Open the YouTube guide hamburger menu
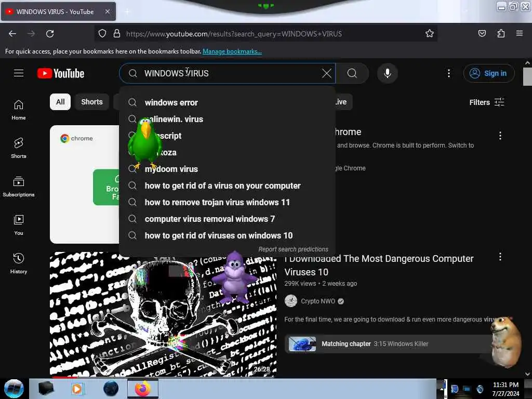This screenshot has height=399, width=532. 19,73
